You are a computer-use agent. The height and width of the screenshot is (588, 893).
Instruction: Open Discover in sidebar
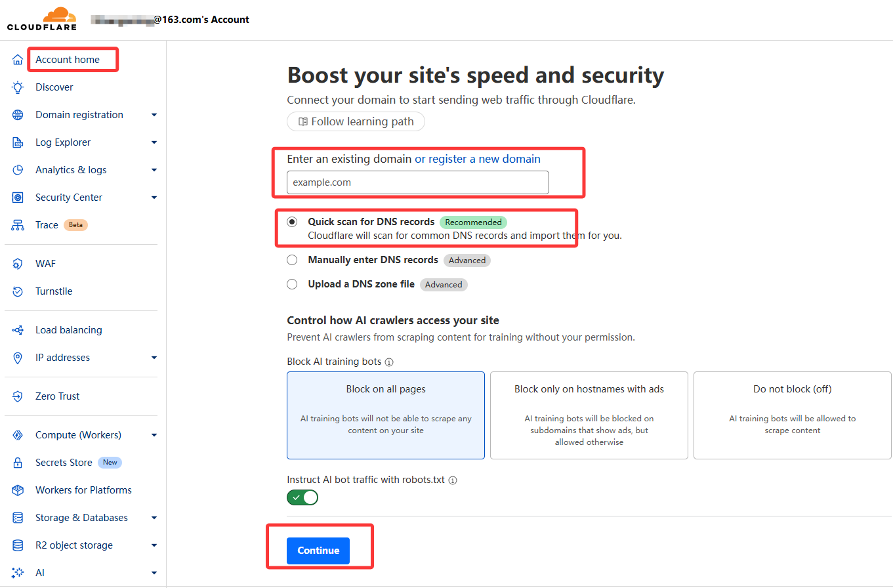(54, 87)
